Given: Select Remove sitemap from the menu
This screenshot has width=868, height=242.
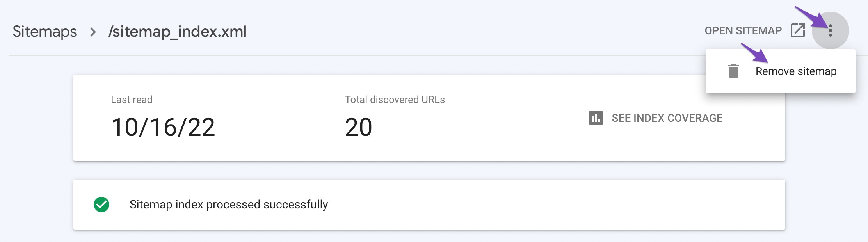Looking at the screenshot, I should point(796,71).
